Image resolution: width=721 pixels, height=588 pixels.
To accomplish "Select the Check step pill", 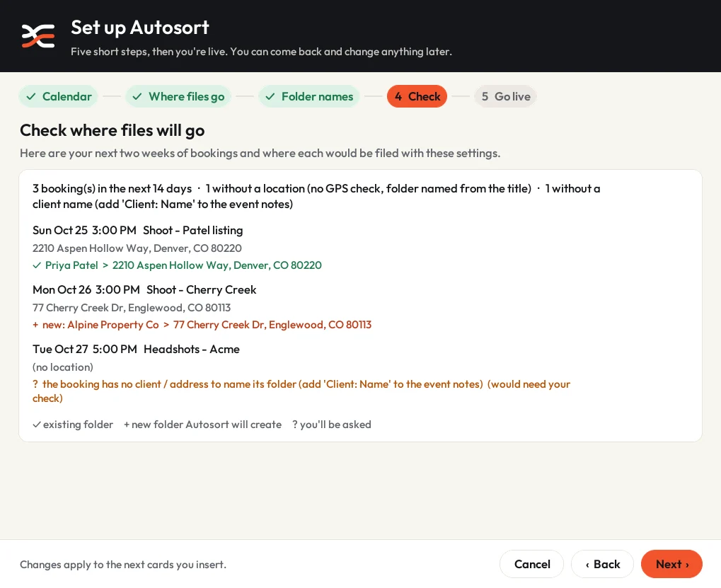I will (417, 96).
